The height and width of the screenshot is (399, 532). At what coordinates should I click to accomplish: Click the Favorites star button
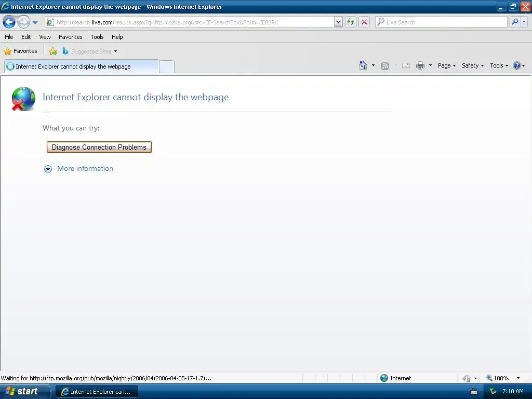(x=20, y=51)
